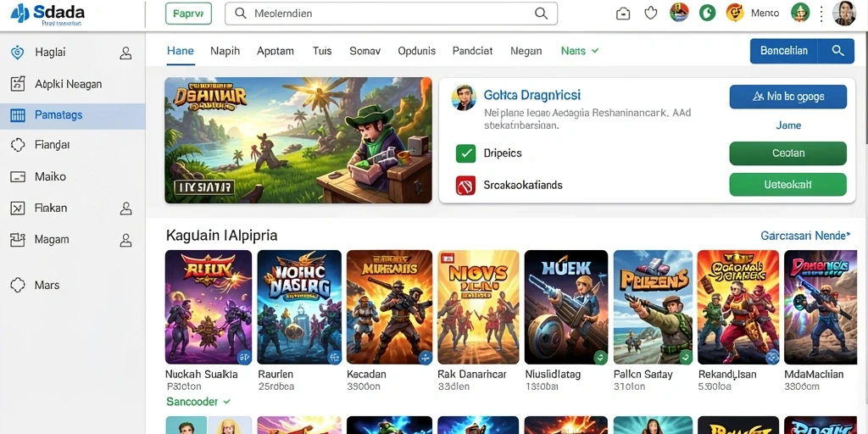Click the person icon beside Haglai
868x434 pixels.
125,53
